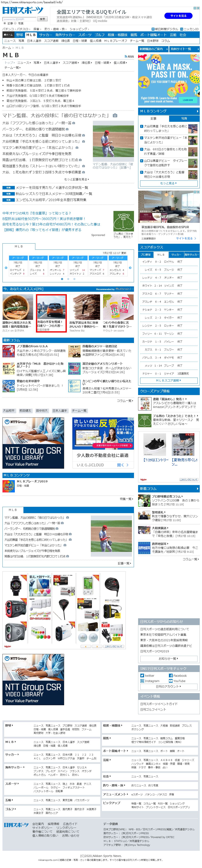This screenshot has height=868, width=202.
Task: Click right arrow of MLB scores carousel
Action: point(130,268)
